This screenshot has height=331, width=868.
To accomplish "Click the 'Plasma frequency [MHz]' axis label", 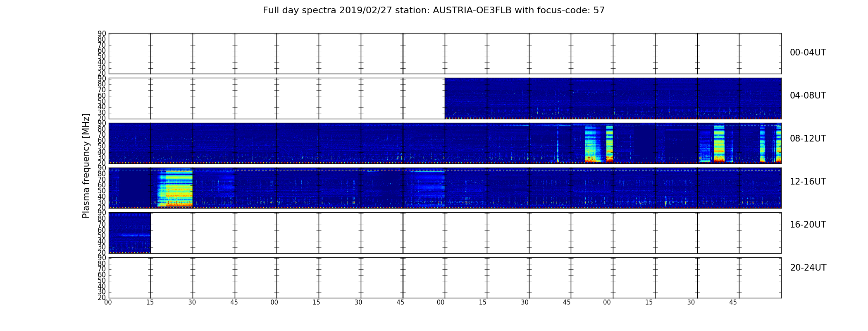I will tap(86, 165).
